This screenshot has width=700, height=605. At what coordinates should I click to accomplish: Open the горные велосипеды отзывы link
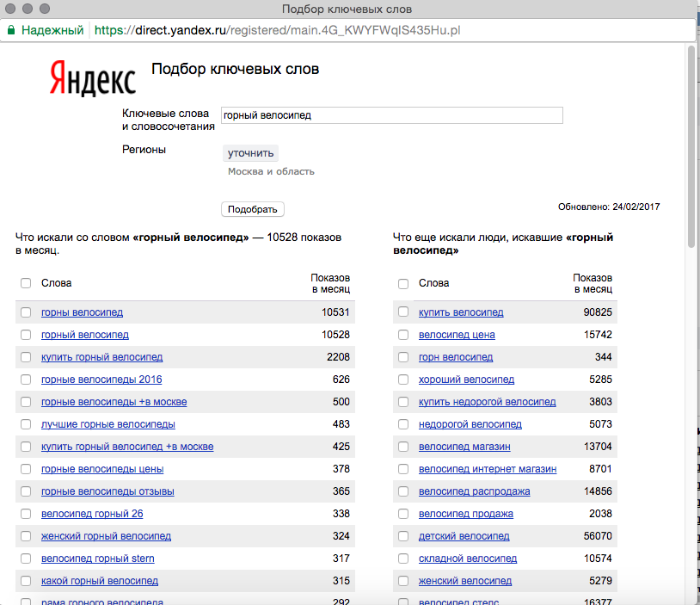point(107,491)
